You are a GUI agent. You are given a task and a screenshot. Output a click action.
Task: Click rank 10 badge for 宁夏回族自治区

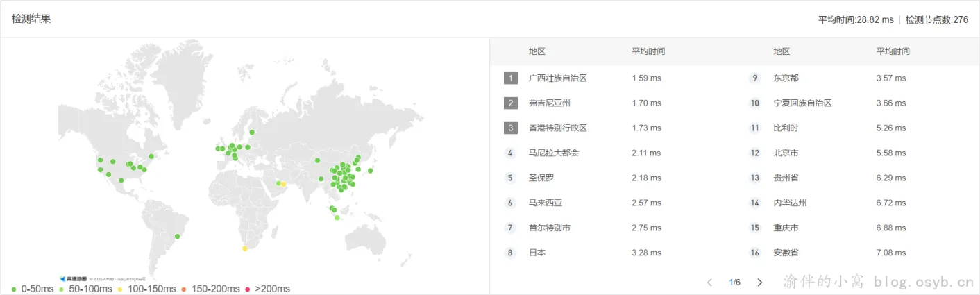point(755,103)
